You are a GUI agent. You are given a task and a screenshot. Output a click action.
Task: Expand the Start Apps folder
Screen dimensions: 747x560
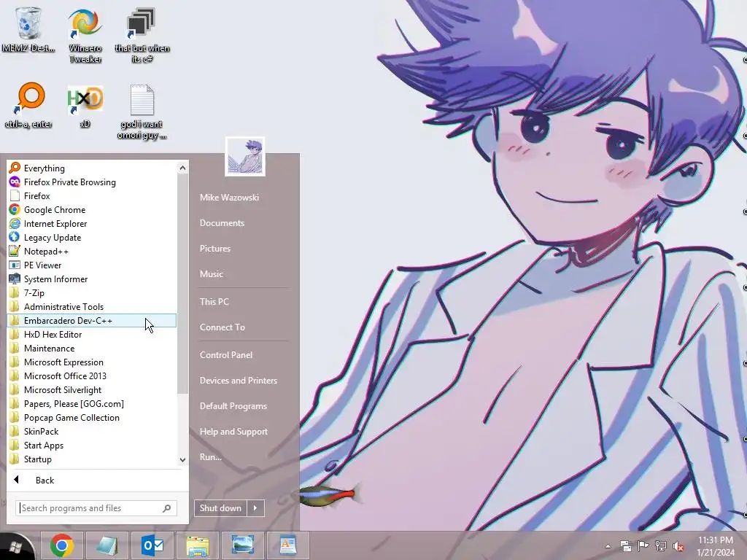[91, 445]
